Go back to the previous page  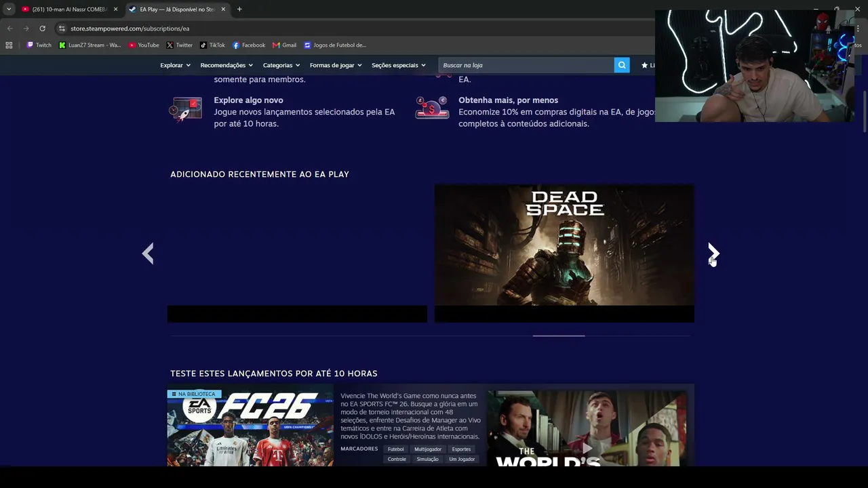pyautogui.click(x=9, y=28)
